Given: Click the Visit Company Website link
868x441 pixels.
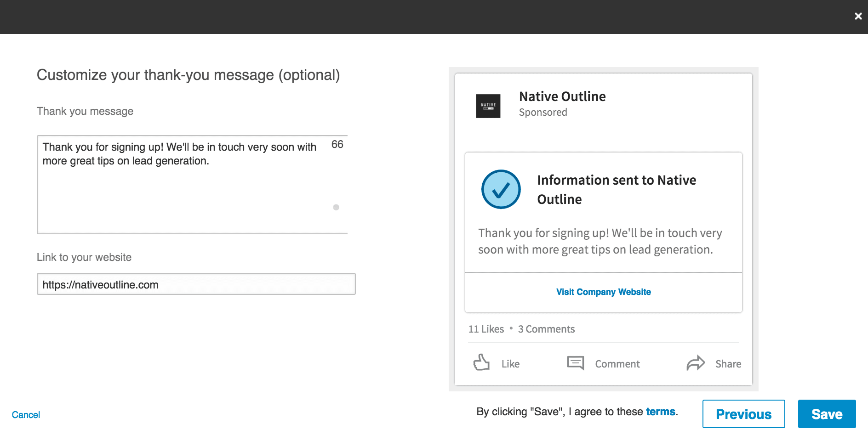Looking at the screenshot, I should [603, 292].
